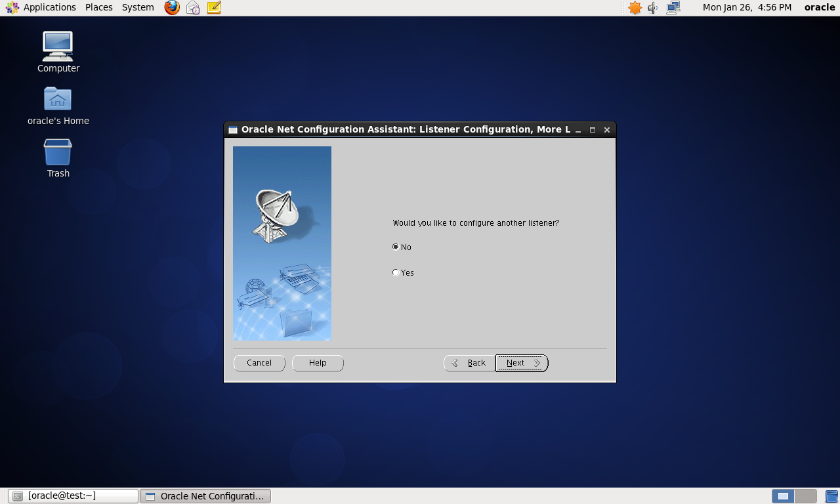Maximize the Oracle Net Configuration window
Screen dimensions: 840x504
[x=593, y=130]
